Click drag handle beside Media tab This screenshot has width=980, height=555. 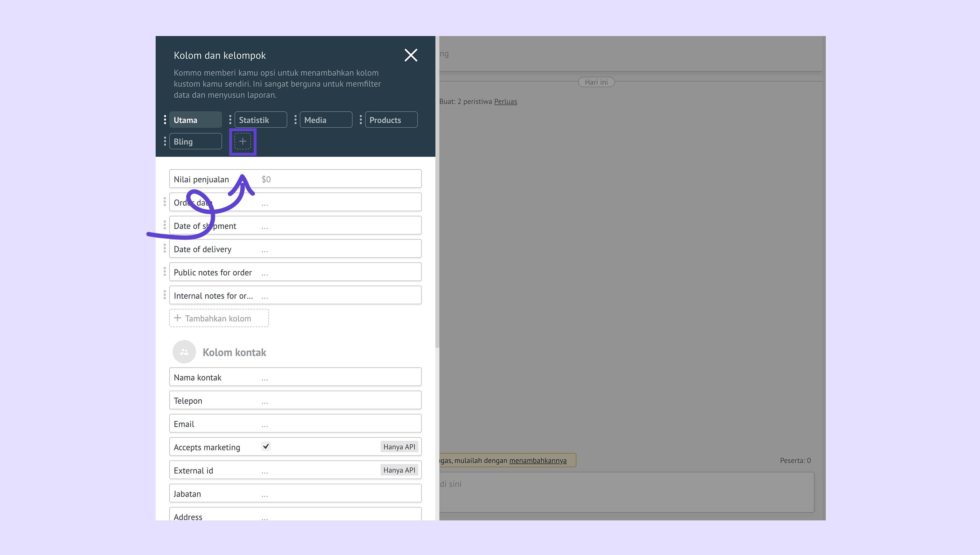click(295, 120)
